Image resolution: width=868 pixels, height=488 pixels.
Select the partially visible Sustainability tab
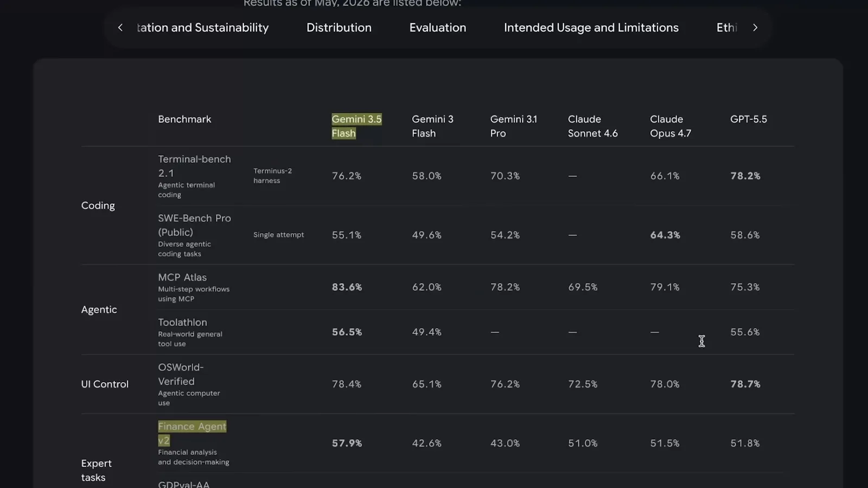(x=203, y=28)
